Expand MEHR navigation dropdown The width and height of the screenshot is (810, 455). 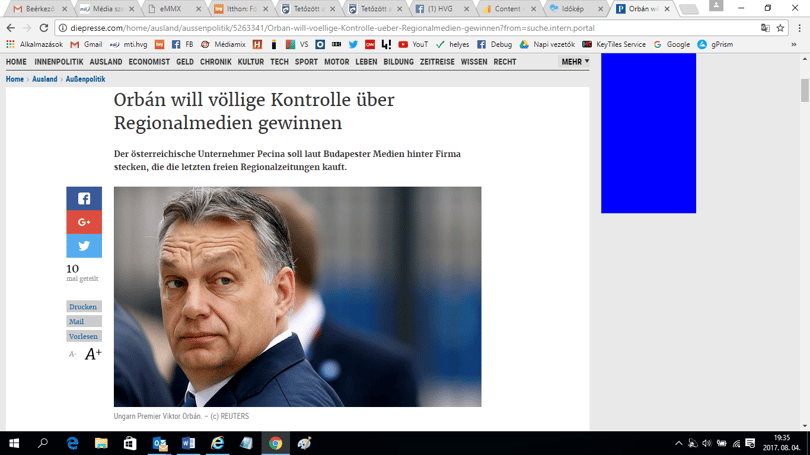[574, 61]
